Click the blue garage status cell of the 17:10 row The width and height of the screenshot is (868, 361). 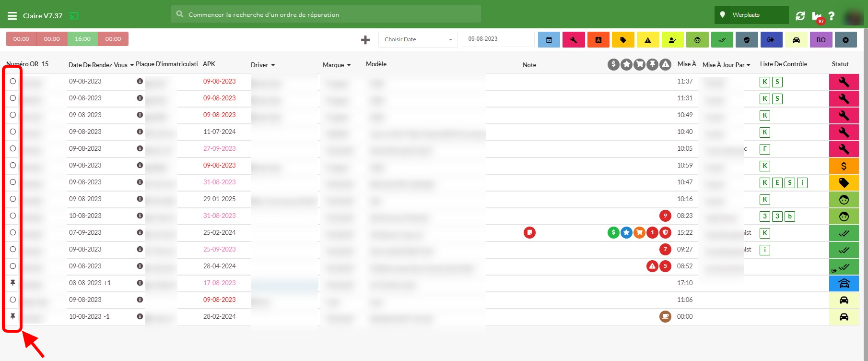click(844, 283)
